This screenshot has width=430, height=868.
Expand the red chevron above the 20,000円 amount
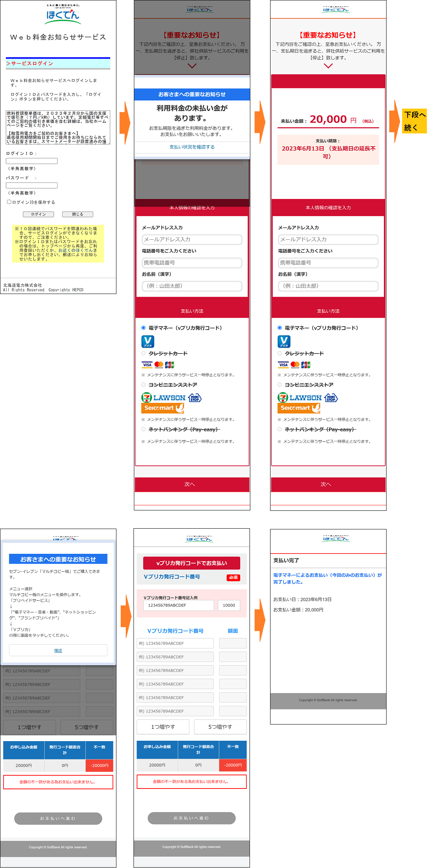[328, 66]
